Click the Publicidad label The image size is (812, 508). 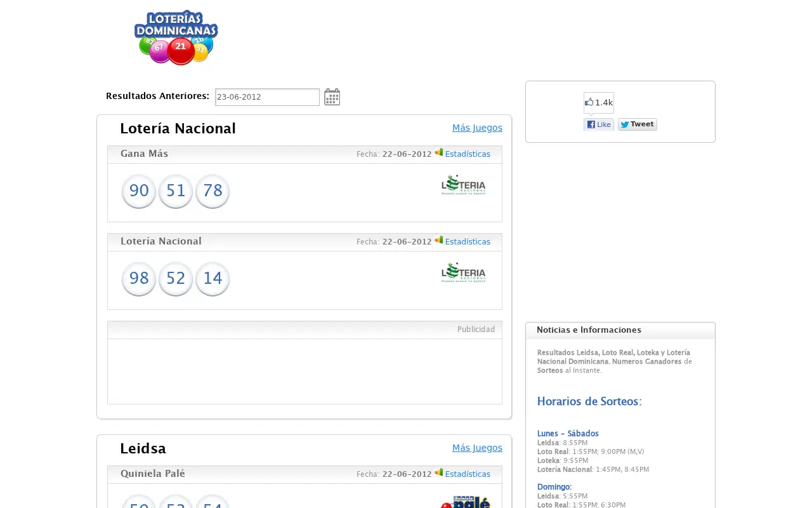click(476, 330)
